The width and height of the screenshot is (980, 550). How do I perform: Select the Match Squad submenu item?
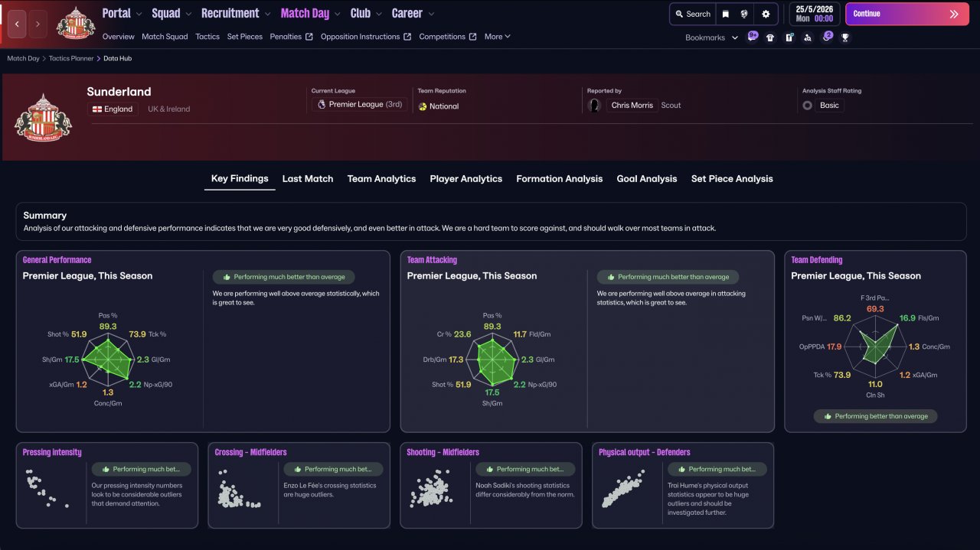tap(165, 37)
